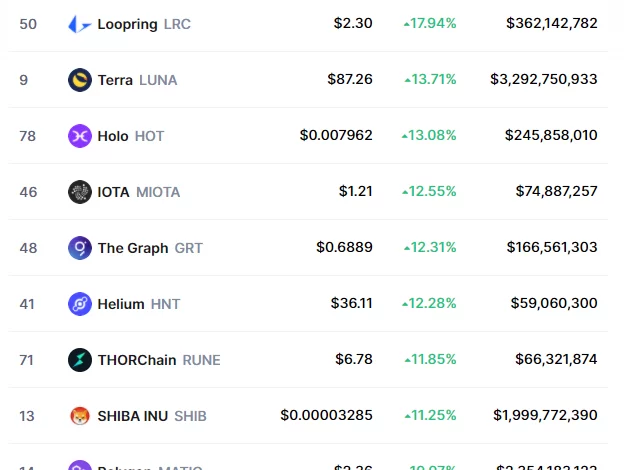Click the THORChain RUNE icon
Viewport: 624px width, 470px height.
pos(79,359)
